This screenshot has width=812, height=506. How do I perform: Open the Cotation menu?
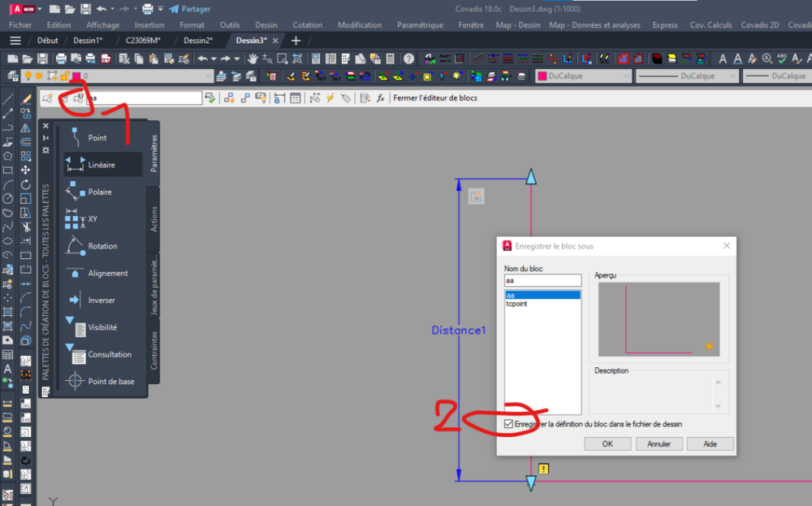pyautogui.click(x=307, y=25)
